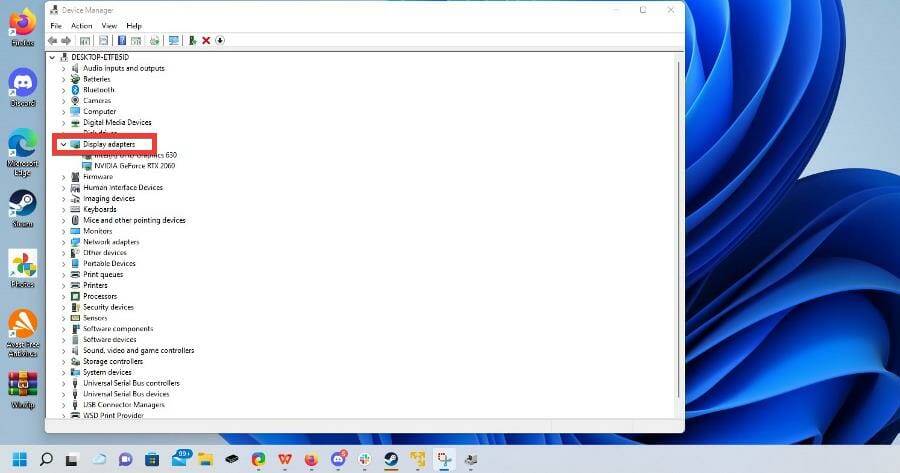900x473 pixels.
Task: Expand the Sound, video and game controllers node
Action: (64, 351)
